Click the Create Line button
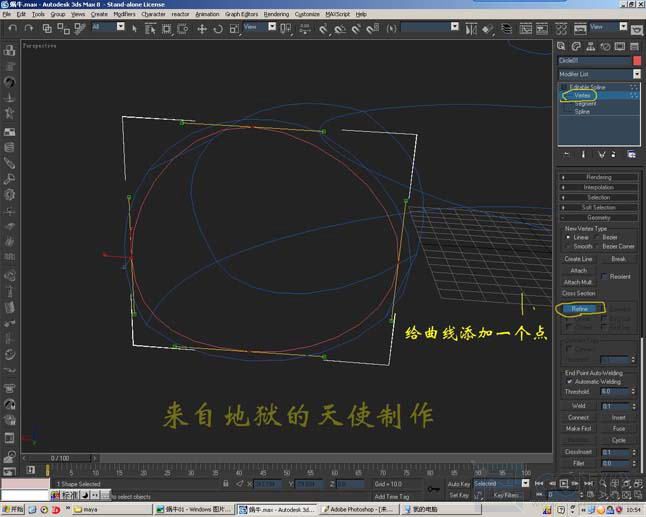This screenshot has width=646, height=517. (x=578, y=259)
